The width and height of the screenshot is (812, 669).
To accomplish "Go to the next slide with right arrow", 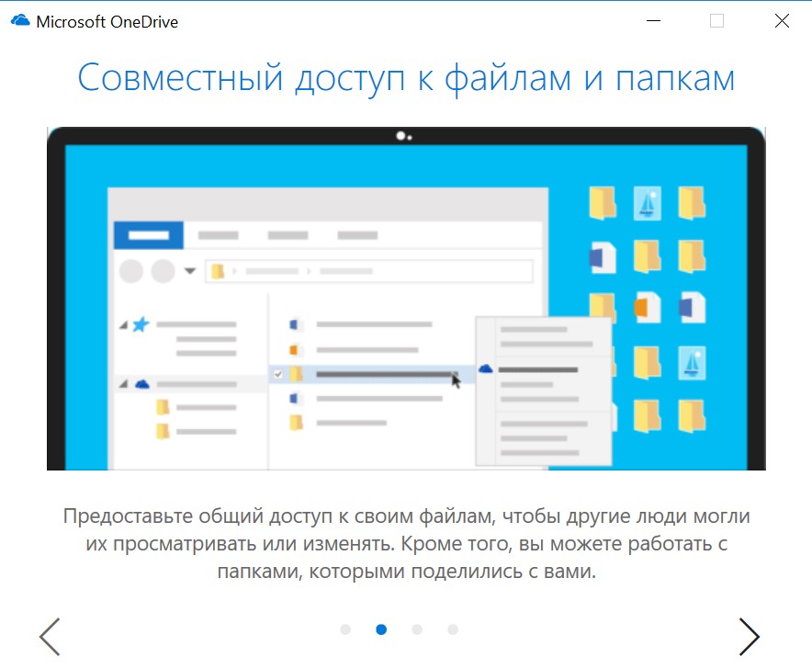I will click(749, 636).
